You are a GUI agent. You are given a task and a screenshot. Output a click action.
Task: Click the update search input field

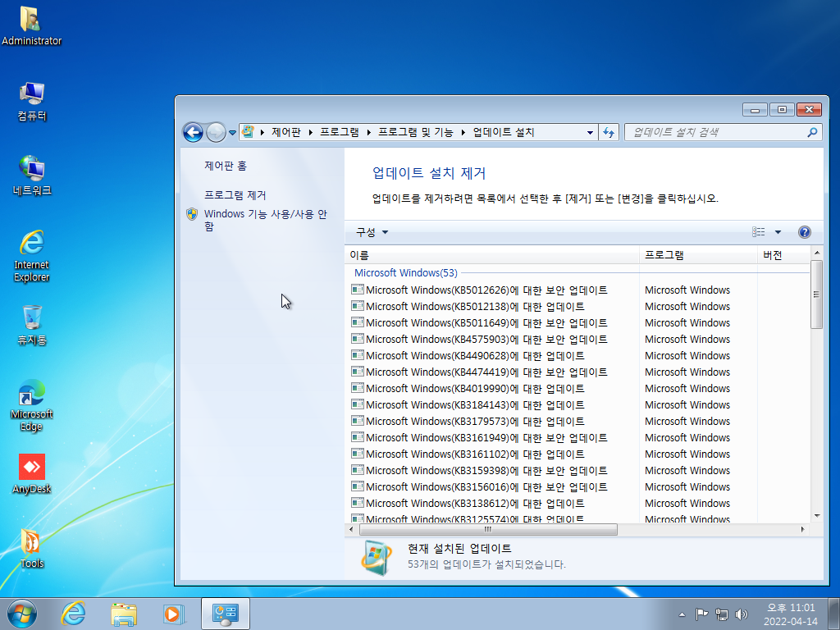coord(717,132)
